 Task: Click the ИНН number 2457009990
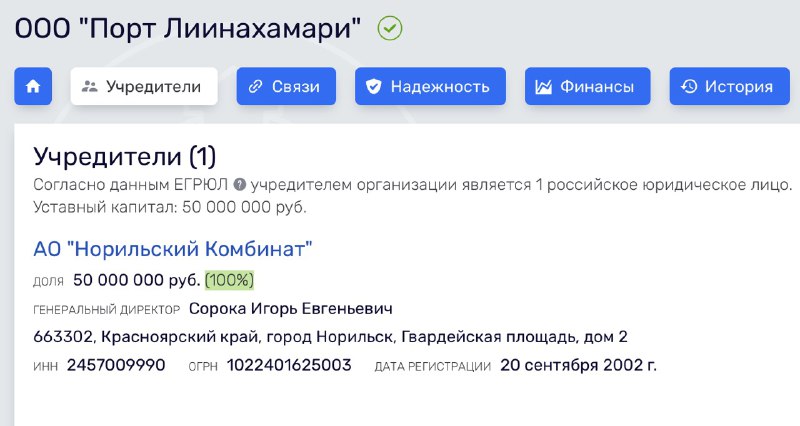pos(116,365)
